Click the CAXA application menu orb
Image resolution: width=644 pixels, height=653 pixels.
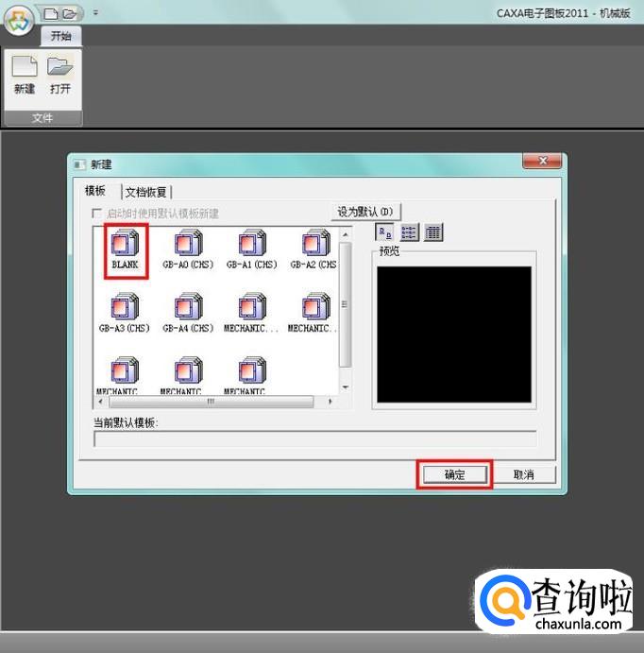click(x=18, y=21)
